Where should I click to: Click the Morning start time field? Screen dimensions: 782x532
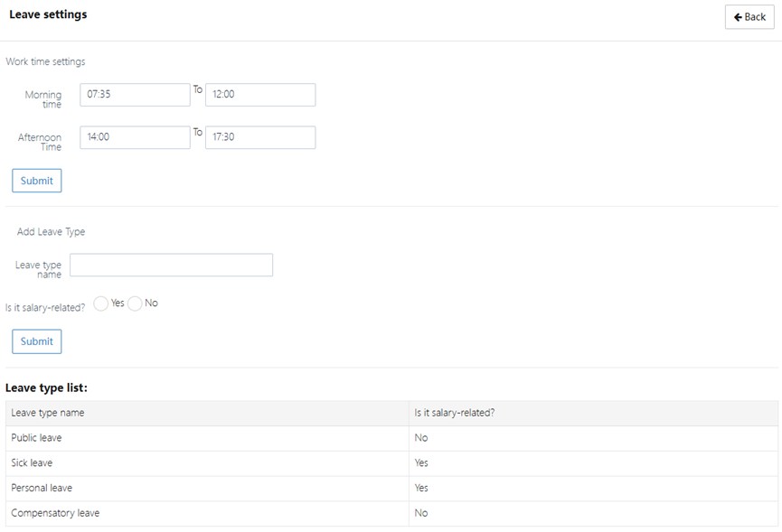coord(135,95)
